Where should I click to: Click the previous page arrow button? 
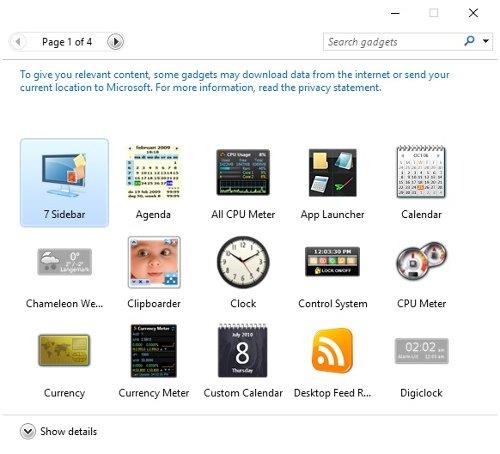[18, 42]
